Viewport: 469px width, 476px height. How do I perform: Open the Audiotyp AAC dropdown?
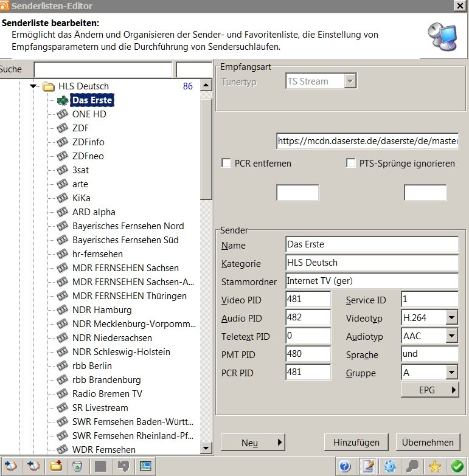coord(452,336)
